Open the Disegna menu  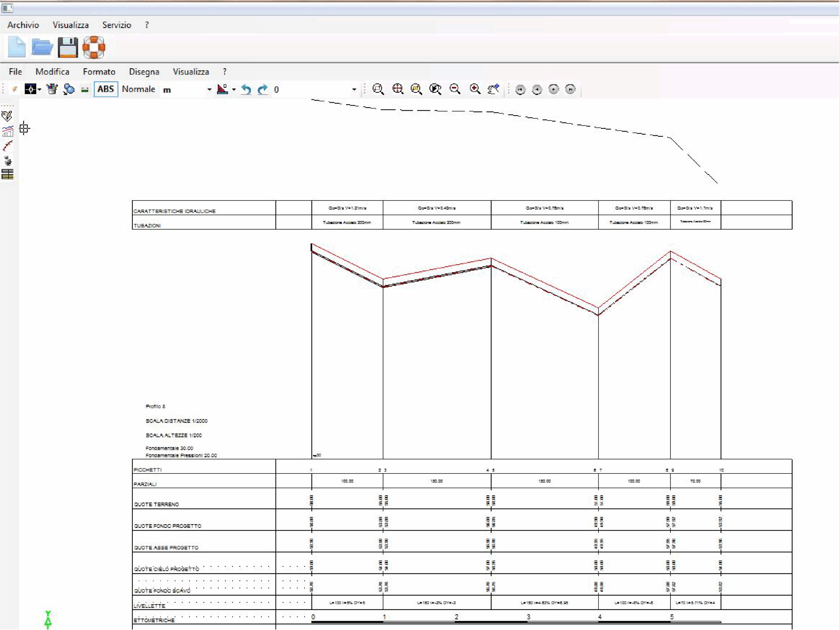pyautogui.click(x=144, y=72)
